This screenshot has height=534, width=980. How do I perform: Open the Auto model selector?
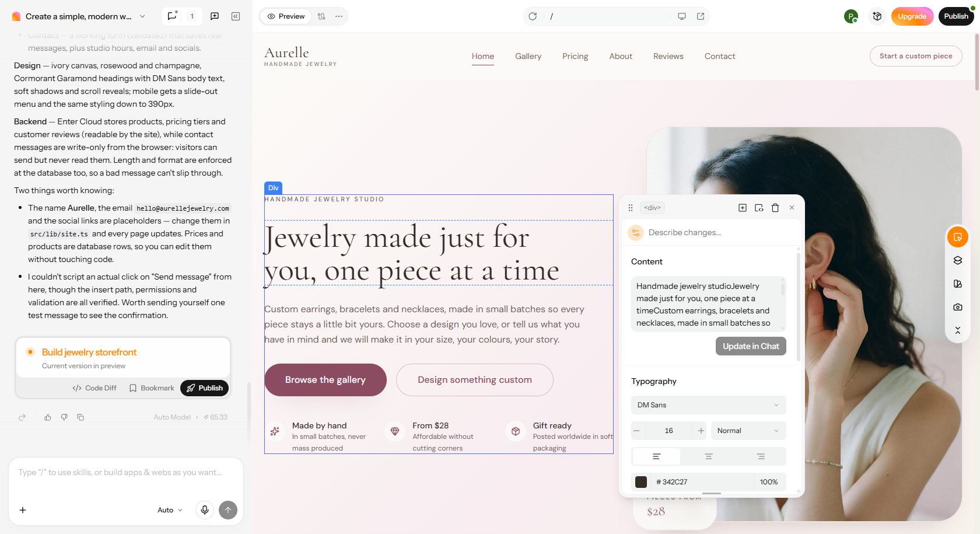tap(170, 510)
